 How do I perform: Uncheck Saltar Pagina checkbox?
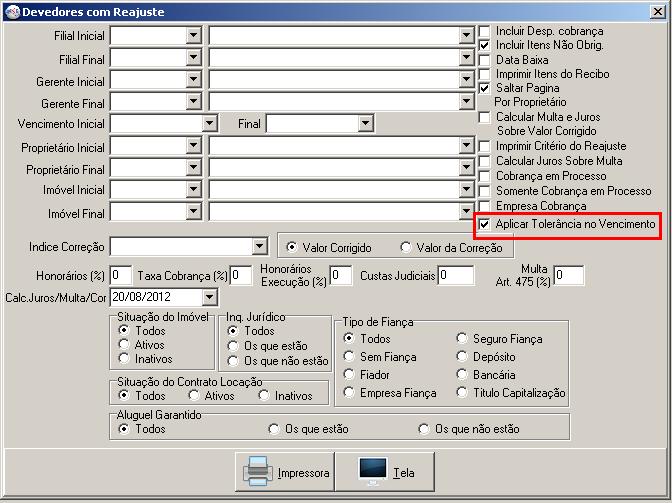(486, 88)
